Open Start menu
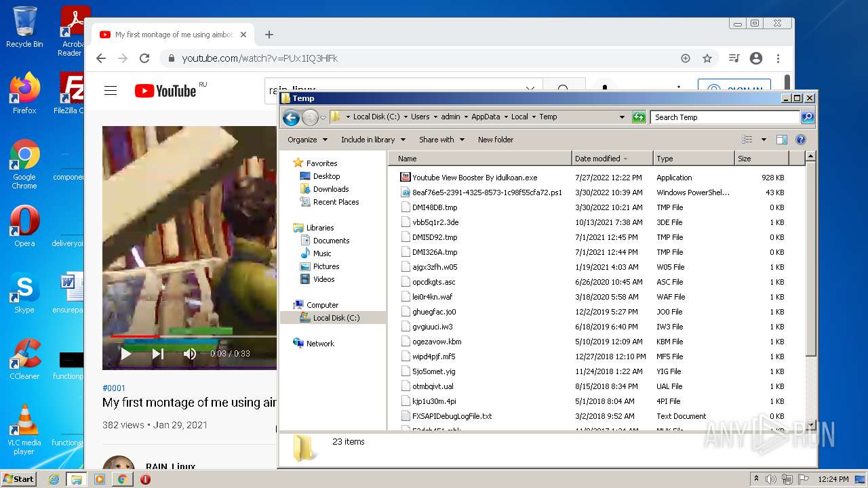This screenshot has height=488, width=868. click(x=19, y=479)
